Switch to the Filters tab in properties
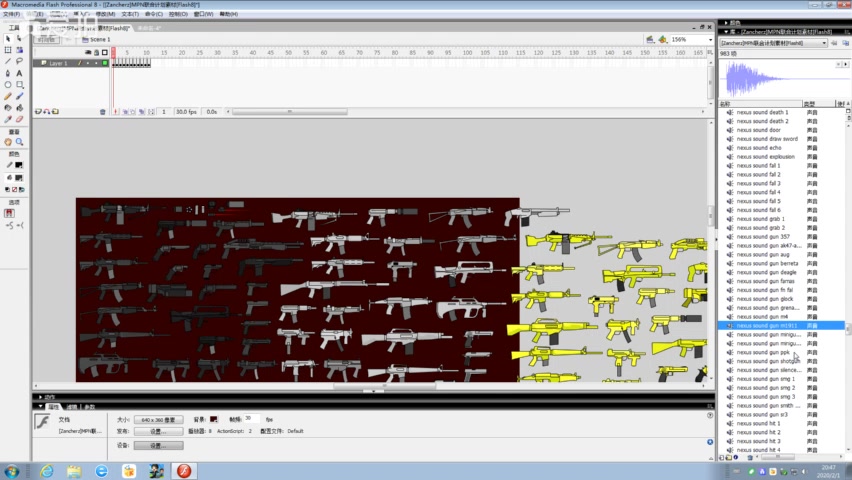 click(x=71, y=407)
